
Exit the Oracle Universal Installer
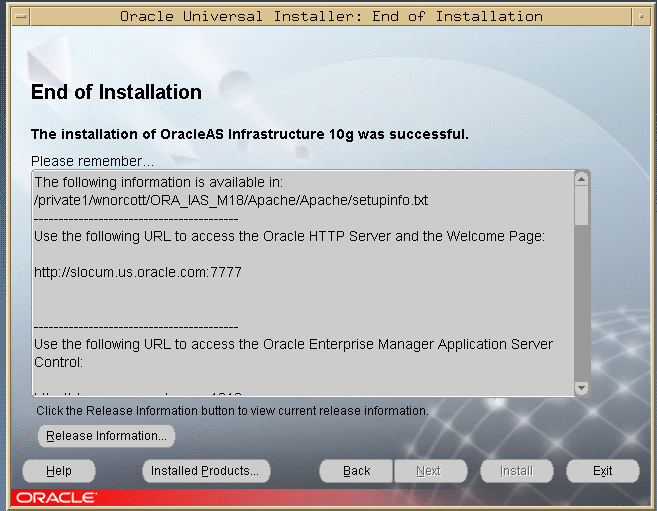pyautogui.click(x=603, y=471)
